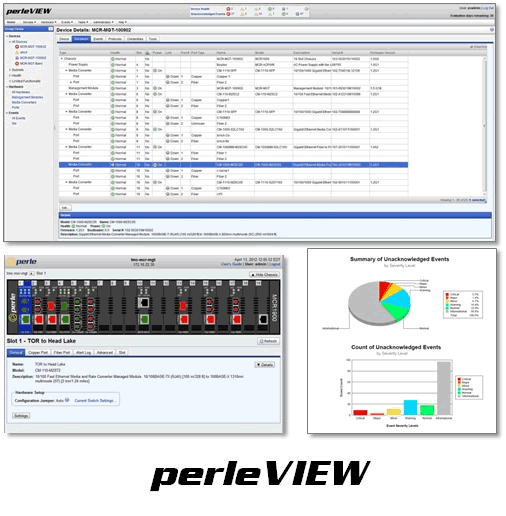The image size is (506, 516).
Task: Toggle the Details expander button
Action: [x=265, y=365]
